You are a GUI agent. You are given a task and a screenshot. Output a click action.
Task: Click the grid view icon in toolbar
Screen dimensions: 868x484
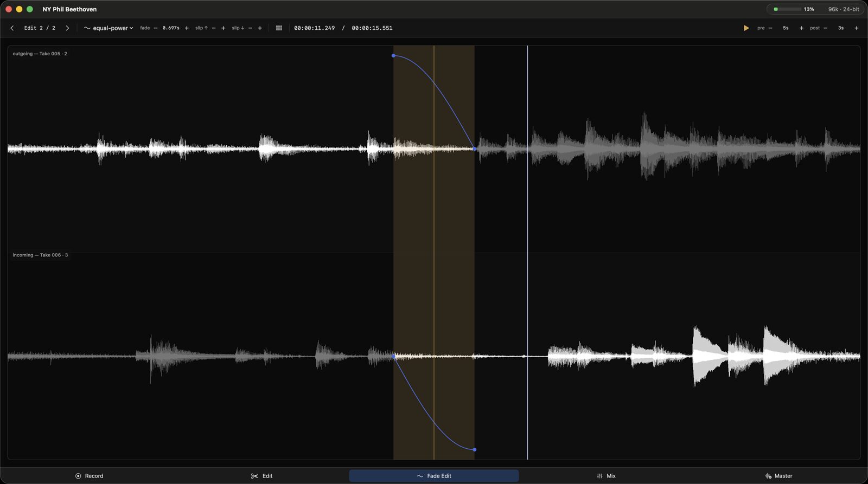tap(279, 28)
